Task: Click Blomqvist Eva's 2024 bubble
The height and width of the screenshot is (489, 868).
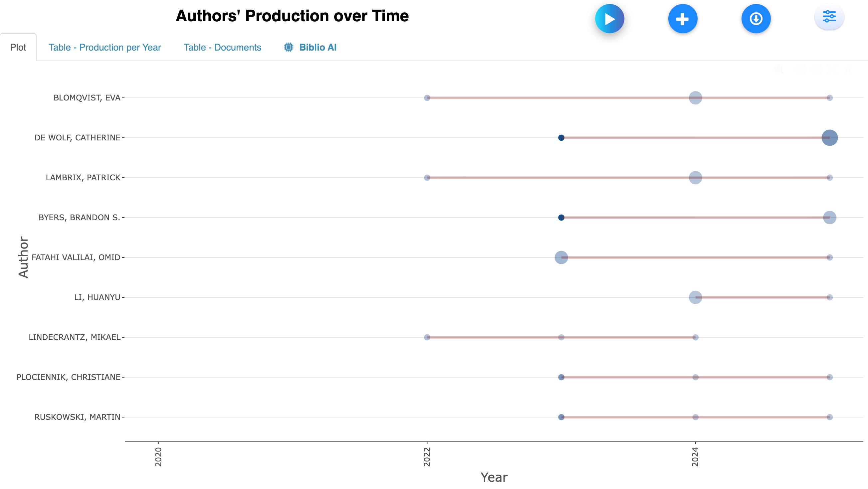Action: [x=695, y=98]
